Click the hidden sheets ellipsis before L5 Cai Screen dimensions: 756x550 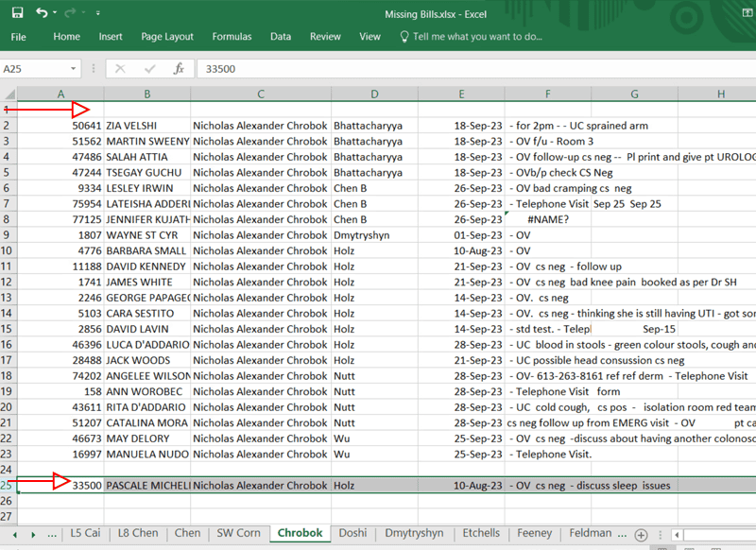coord(51,534)
